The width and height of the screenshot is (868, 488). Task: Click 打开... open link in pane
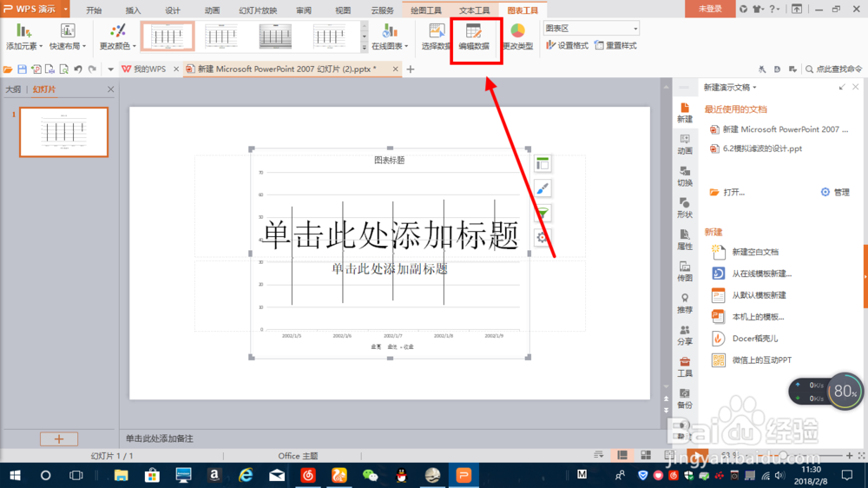pyautogui.click(x=728, y=192)
